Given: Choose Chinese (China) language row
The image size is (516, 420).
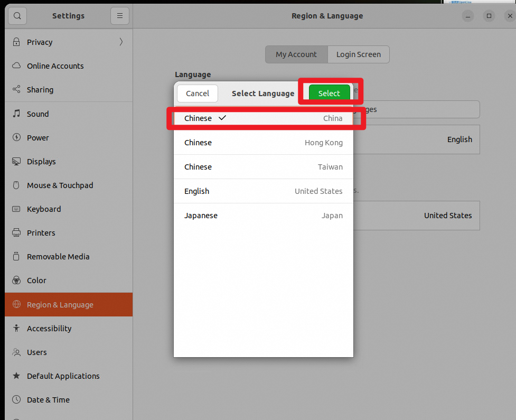Looking at the screenshot, I should pyautogui.click(x=263, y=118).
